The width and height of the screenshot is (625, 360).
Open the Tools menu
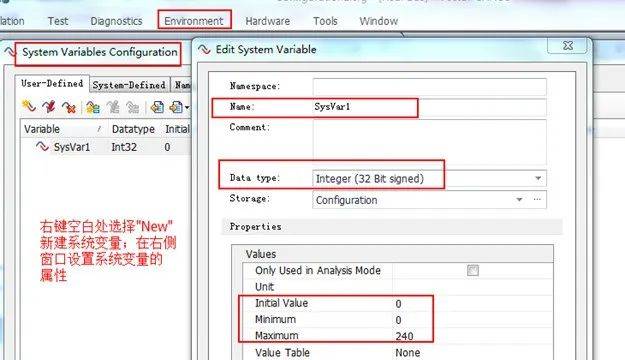[x=325, y=21]
